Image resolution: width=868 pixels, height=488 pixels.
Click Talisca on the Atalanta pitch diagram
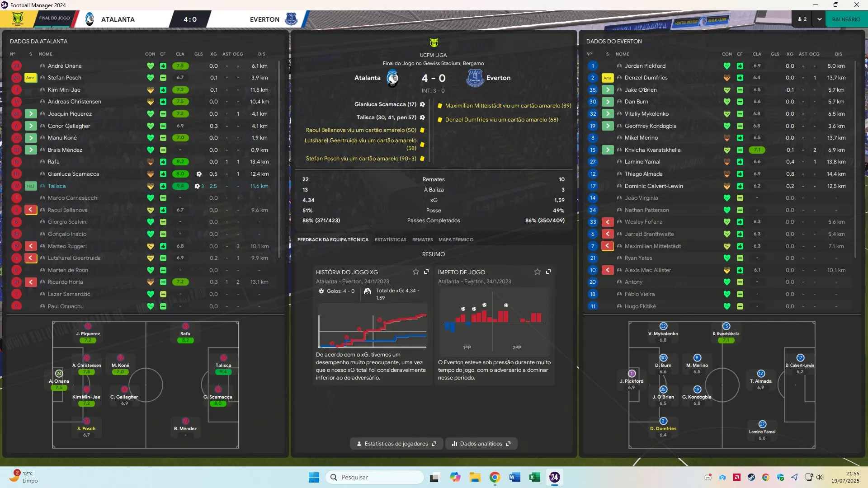[223, 365]
